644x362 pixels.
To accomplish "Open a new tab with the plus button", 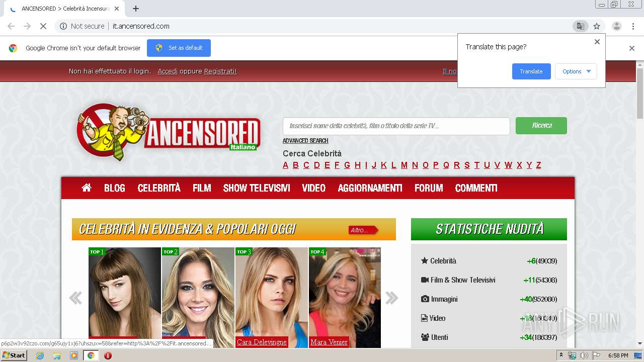I will tap(136, 9).
